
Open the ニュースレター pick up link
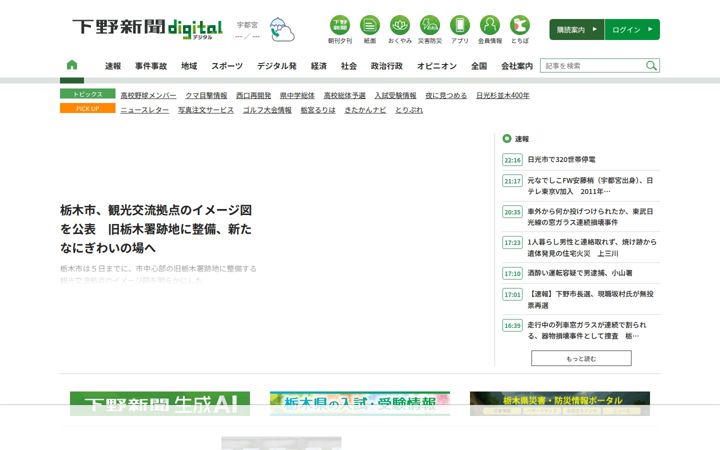(145, 110)
